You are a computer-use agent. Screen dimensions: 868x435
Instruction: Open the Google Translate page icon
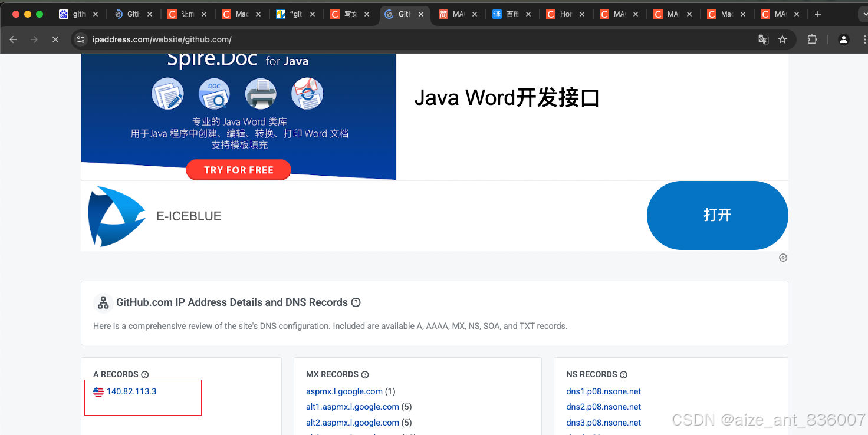click(764, 39)
